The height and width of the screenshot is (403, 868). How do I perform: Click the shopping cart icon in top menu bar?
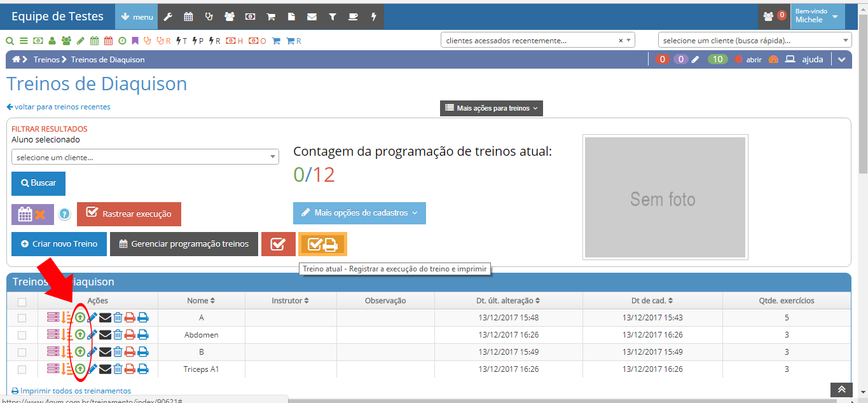pyautogui.click(x=270, y=17)
